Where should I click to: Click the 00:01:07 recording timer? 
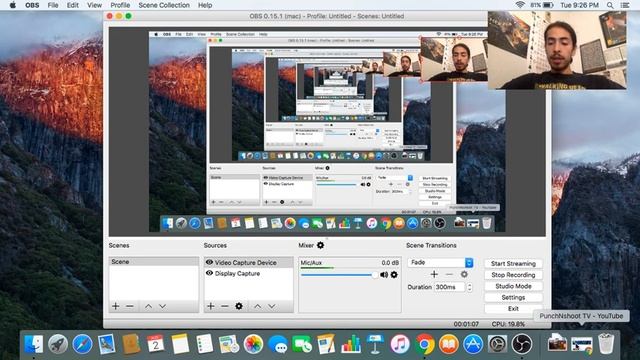(466, 324)
